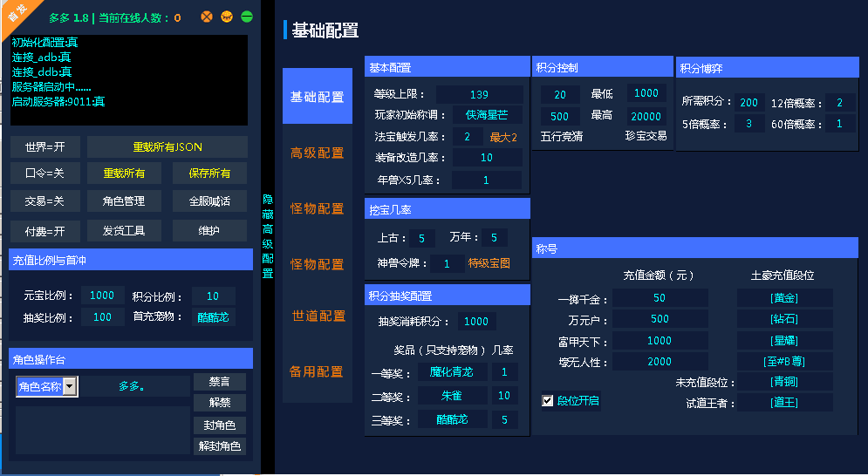Click the orange face icon in header

[227, 17]
